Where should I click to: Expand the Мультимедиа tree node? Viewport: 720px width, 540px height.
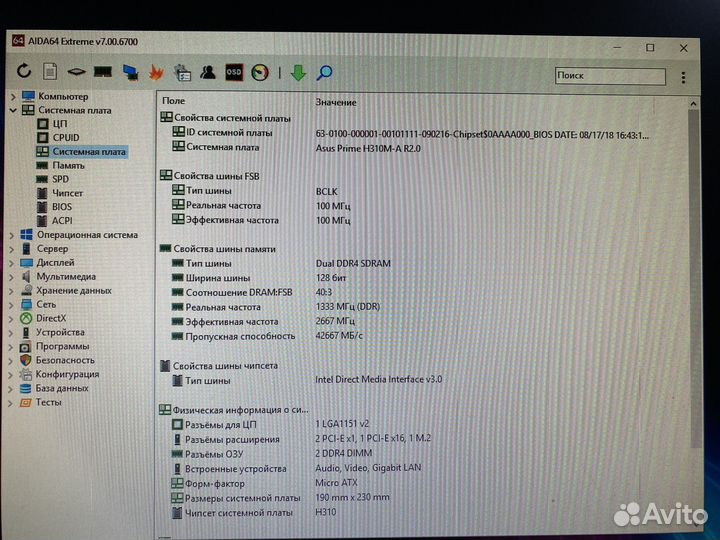click(11, 277)
